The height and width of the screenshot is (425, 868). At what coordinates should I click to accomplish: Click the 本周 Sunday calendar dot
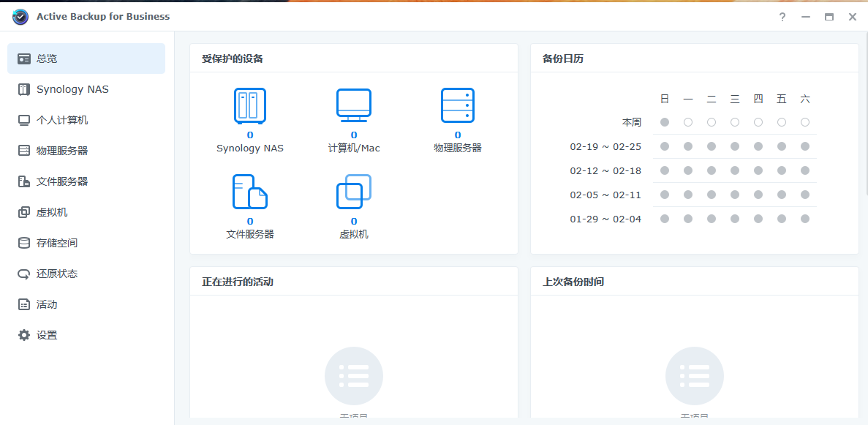665,122
